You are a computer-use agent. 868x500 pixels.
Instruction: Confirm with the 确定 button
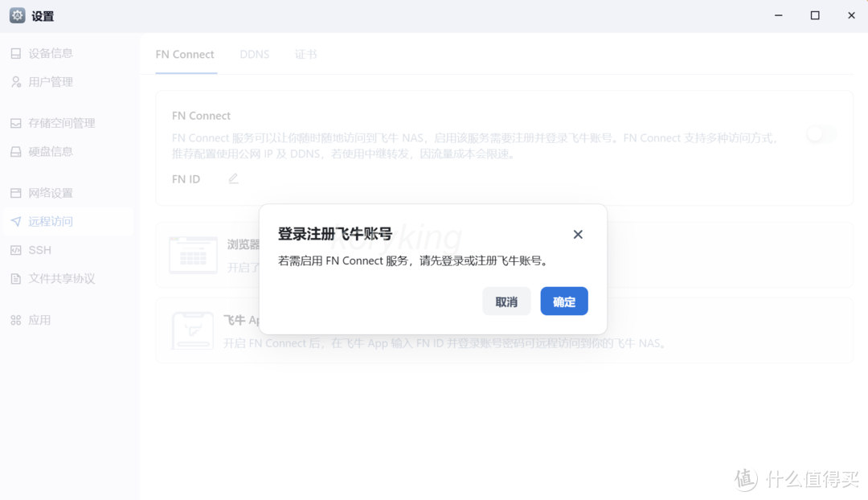563,301
